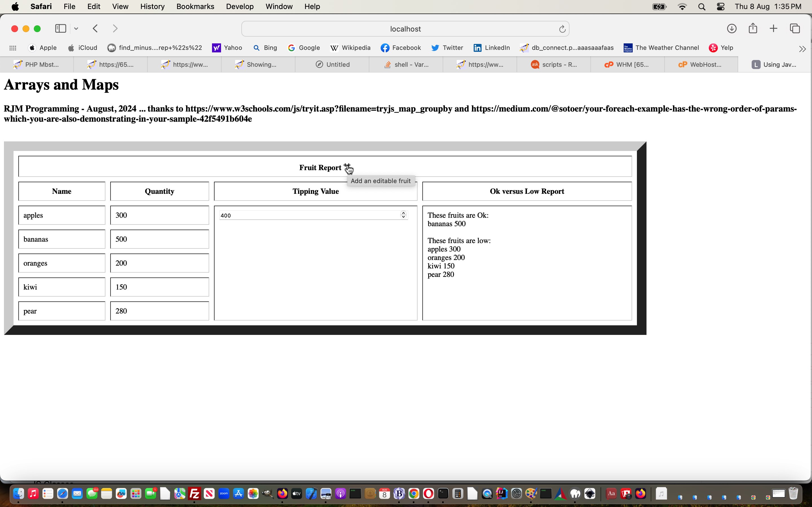812x507 pixels.
Task: Click the Facebook bookmark icon
Action: coord(385,47)
